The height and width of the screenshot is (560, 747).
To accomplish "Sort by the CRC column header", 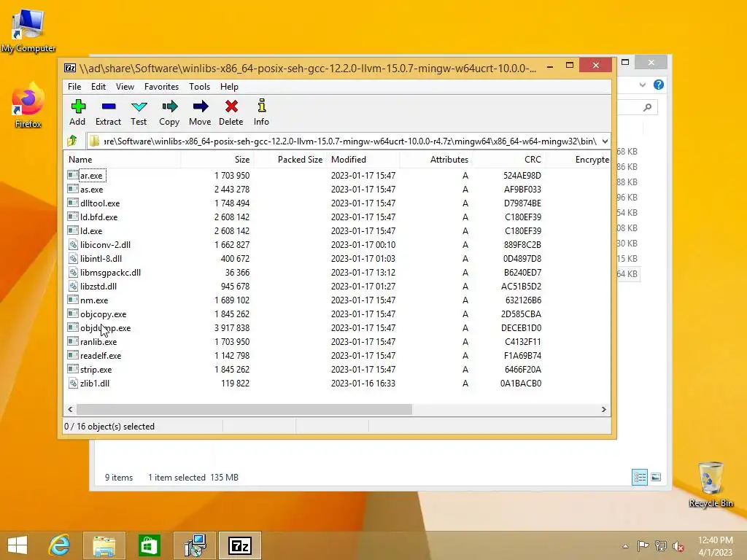I will pos(508,160).
